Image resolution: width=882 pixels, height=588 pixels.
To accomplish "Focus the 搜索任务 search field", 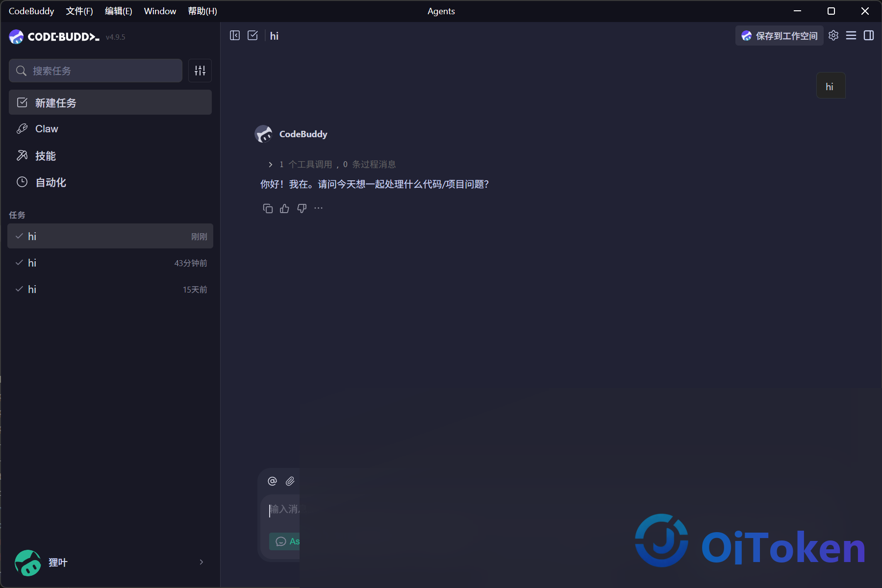I will 96,71.
